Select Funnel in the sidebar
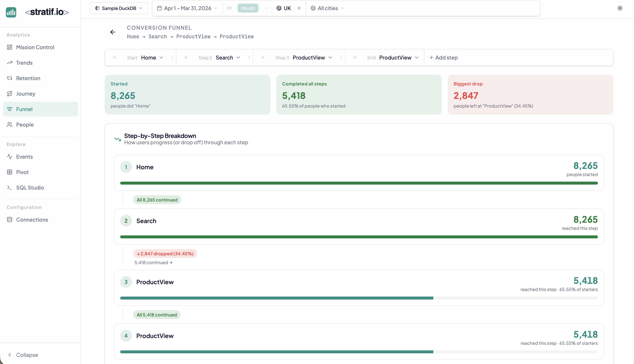Screen dimensions: 634x364 click(40, 109)
